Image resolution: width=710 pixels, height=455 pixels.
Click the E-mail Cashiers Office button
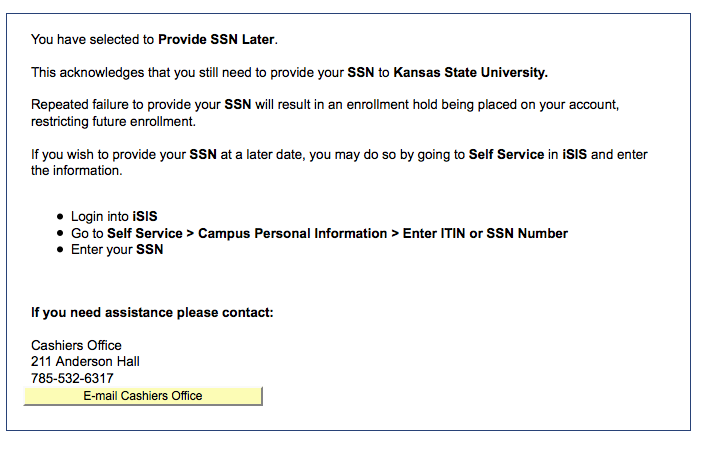point(143,396)
